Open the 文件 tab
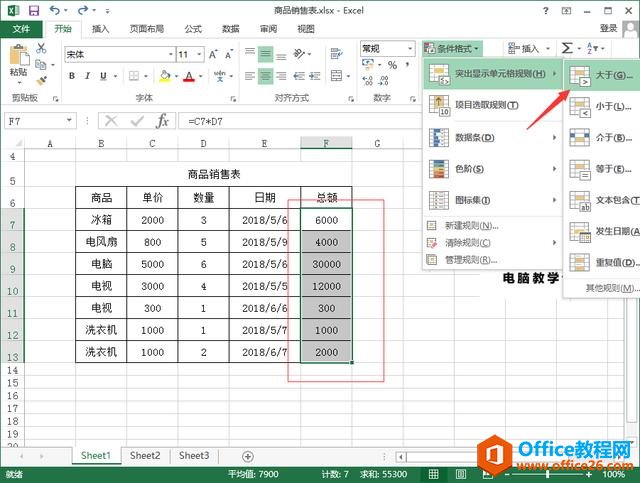Viewport: 640px width, 483px height. coord(21,29)
